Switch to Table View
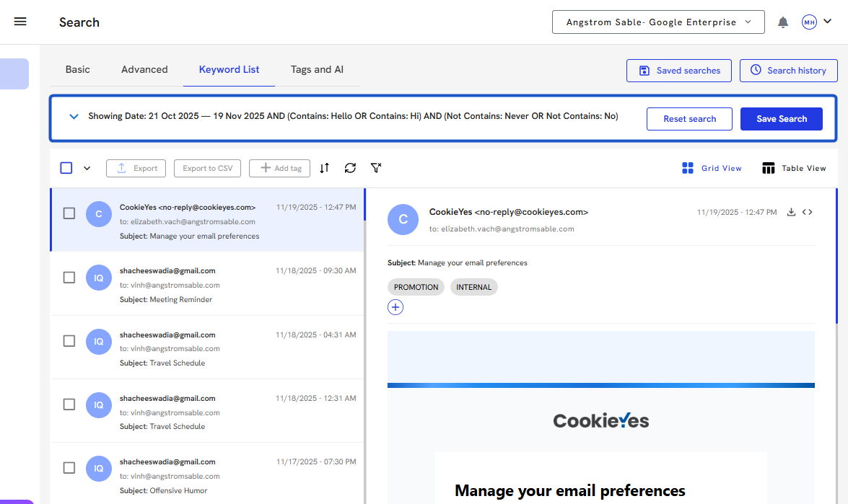Image resolution: width=848 pixels, height=504 pixels. (x=794, y=168)
